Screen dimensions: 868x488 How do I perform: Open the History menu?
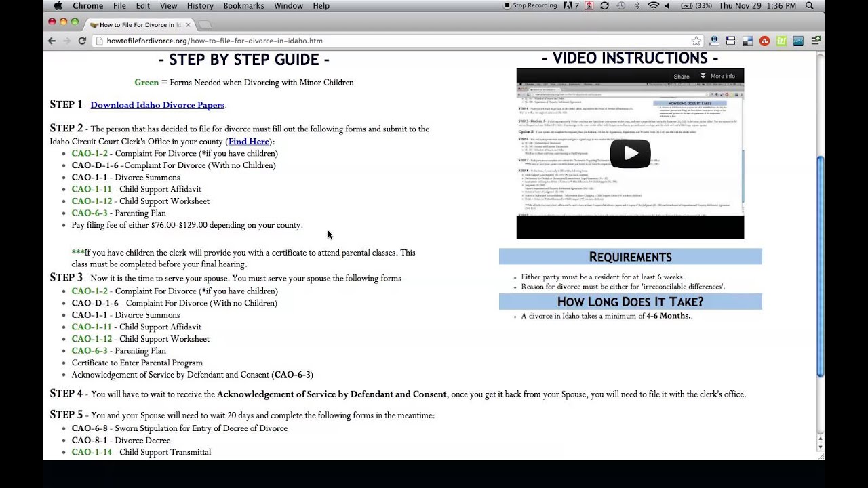coord(200,5)
